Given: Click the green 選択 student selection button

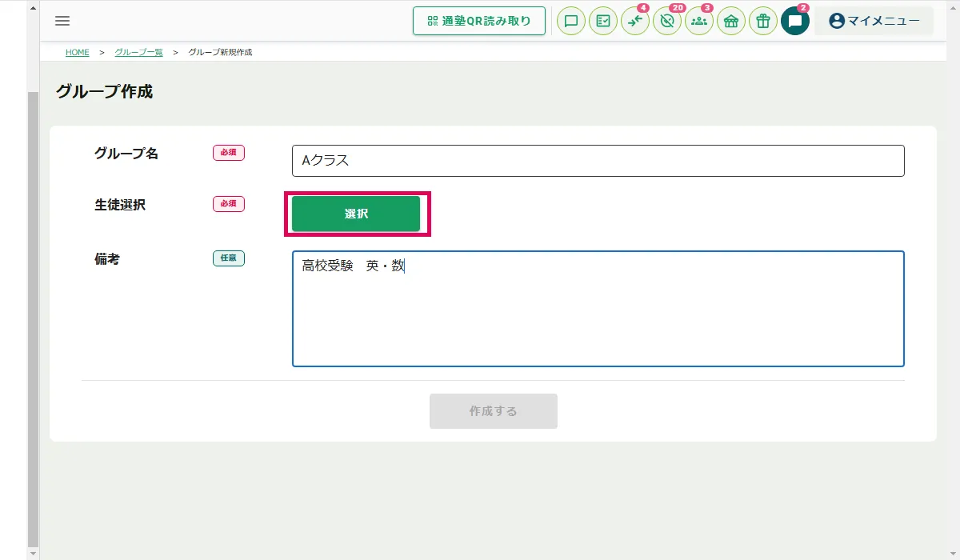Looking at the screenshot, I should [x=356, y=214].
